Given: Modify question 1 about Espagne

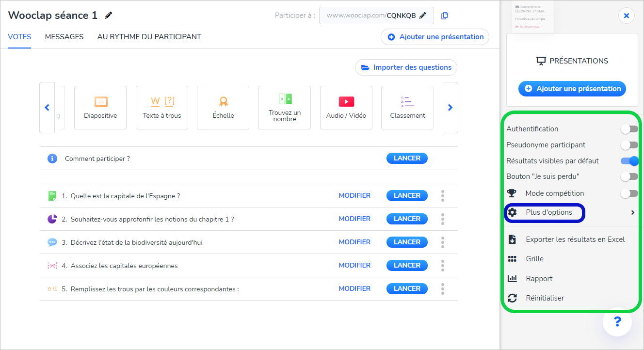Looking at the screenshot, I should pos(354,196).
